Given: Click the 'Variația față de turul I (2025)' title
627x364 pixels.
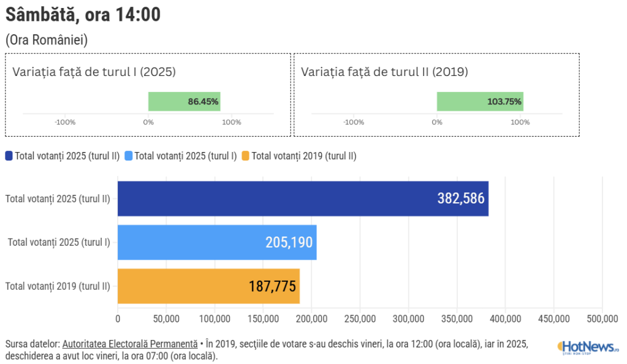Looking at the screenshot, I should 94,72.
